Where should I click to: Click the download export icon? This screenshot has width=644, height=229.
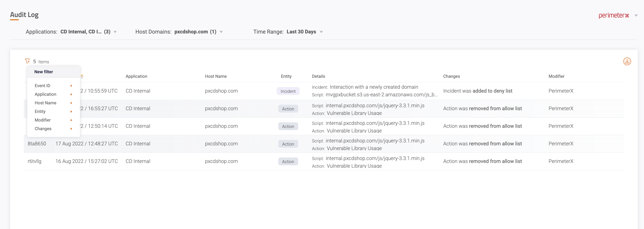(627, 61)
